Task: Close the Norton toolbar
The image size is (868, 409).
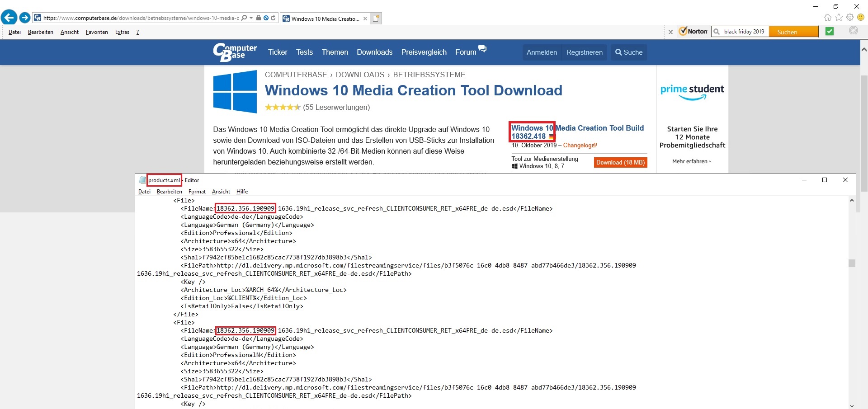Action: point(670,32)
